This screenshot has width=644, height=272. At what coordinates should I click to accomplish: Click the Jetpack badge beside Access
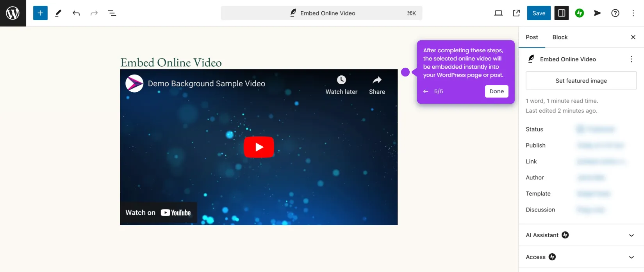coord(552,257)
